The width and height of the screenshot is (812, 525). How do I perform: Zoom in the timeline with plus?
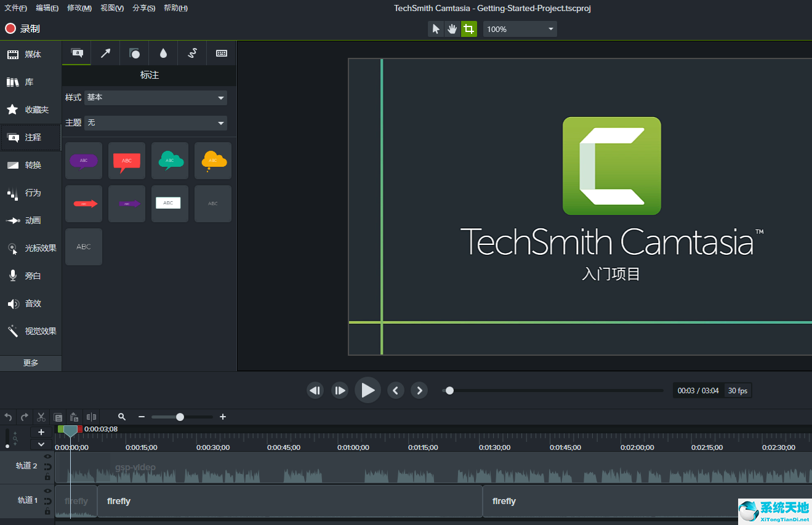(x=223, y=417)
